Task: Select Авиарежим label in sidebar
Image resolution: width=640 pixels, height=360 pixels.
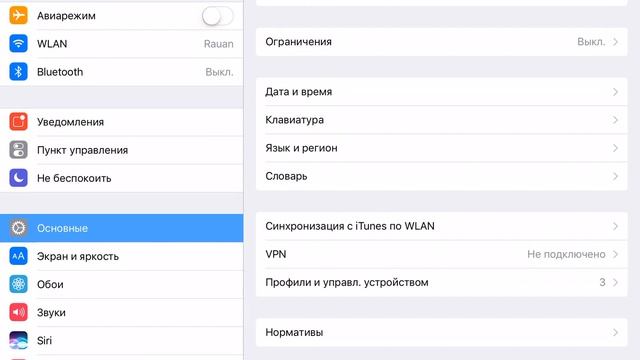Action: click(x=66, y=16)
